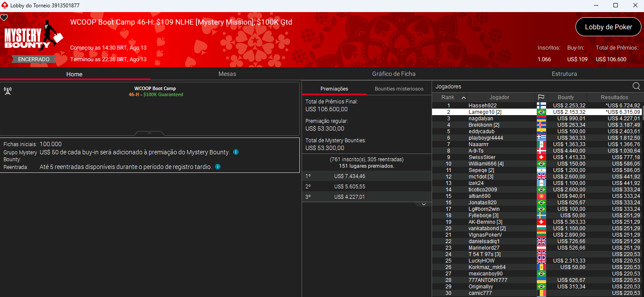Screen dimensions: 644x297
Task: Switch to the Home tab
Action: pos(75,74)
